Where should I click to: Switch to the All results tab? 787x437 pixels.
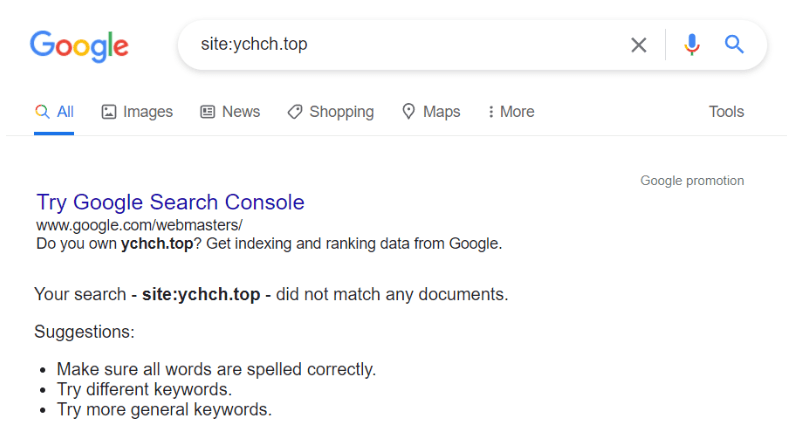54,111
